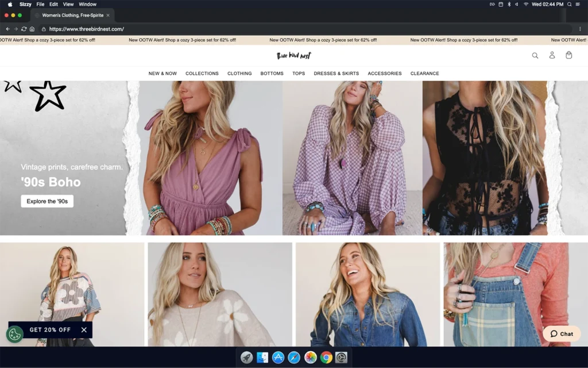Screen dimensions: 588x368
Task: Open the site search magnifier icon
Action: click(x=535, y=55)
